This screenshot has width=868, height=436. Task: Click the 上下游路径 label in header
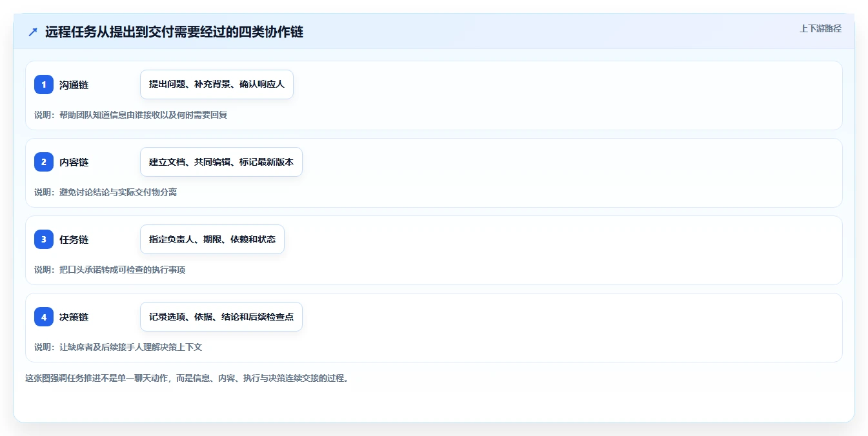tap(820, 28)
